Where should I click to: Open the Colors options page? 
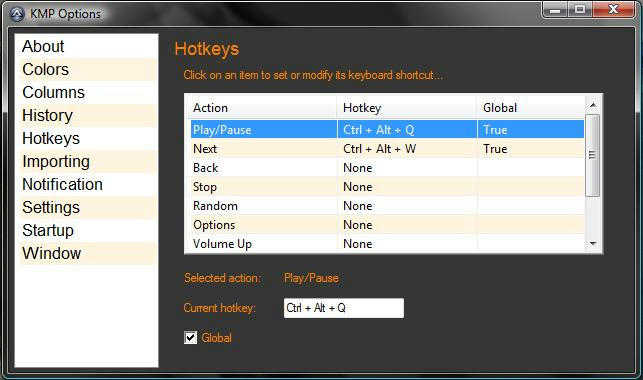click(x=87, y=69)
